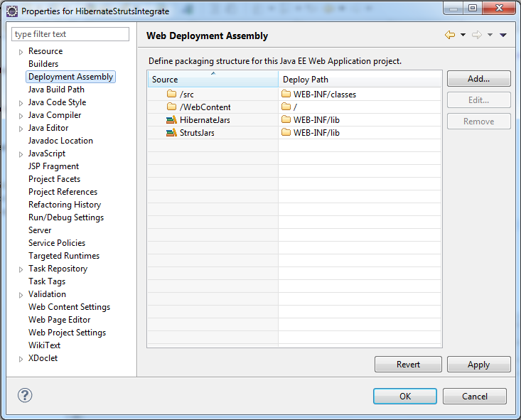The image size is (521, 420).
Task: Click the back navigation arrow icon
Action: 449,35
